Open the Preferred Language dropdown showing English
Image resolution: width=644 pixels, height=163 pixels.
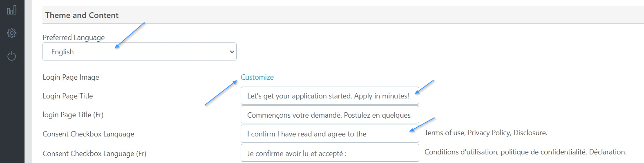click(x=139, y=52)
